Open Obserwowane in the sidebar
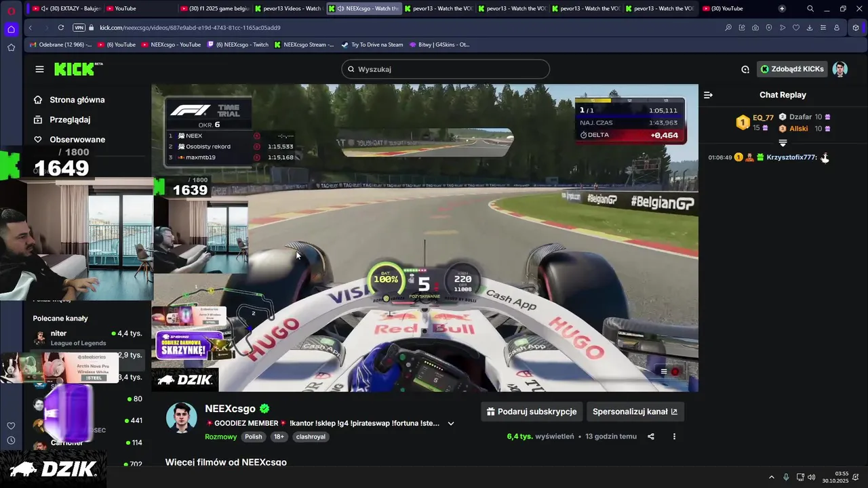The height and width of the screenshot is (488, 868). 77,140
